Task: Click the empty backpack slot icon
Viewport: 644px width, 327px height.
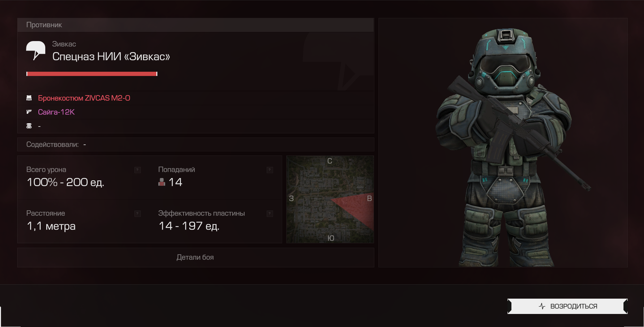Action: [29, 126]
